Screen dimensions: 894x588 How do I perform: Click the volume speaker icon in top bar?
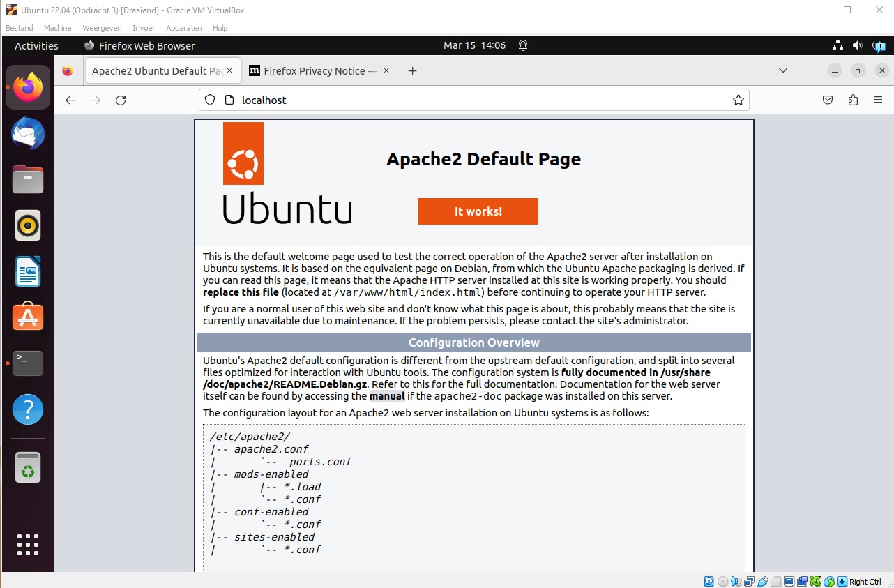pos(858,45)
